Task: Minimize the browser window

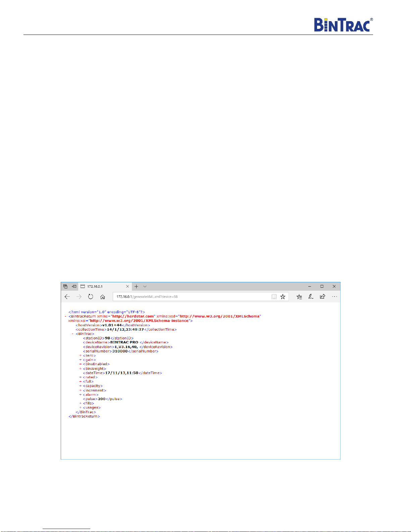Action: (310, 286)
